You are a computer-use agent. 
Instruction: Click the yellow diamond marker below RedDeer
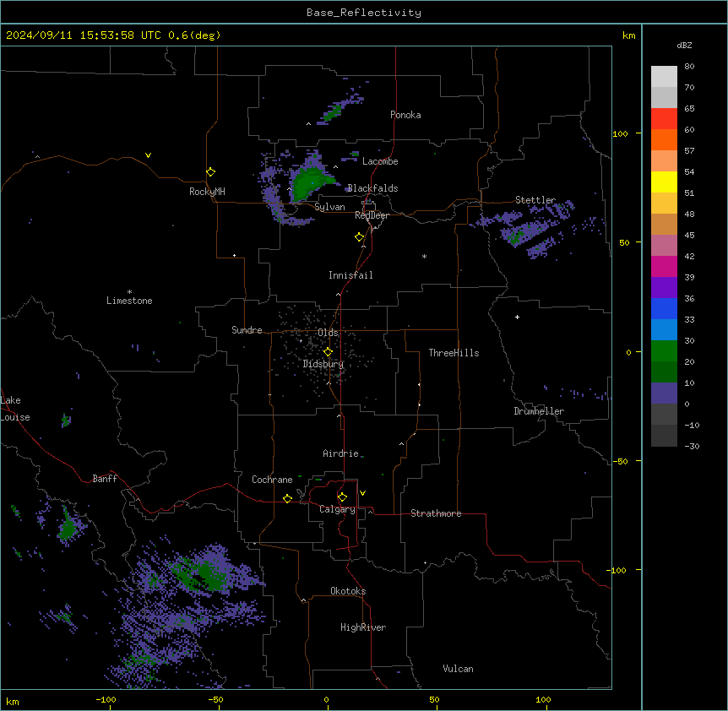click(360, 237)
